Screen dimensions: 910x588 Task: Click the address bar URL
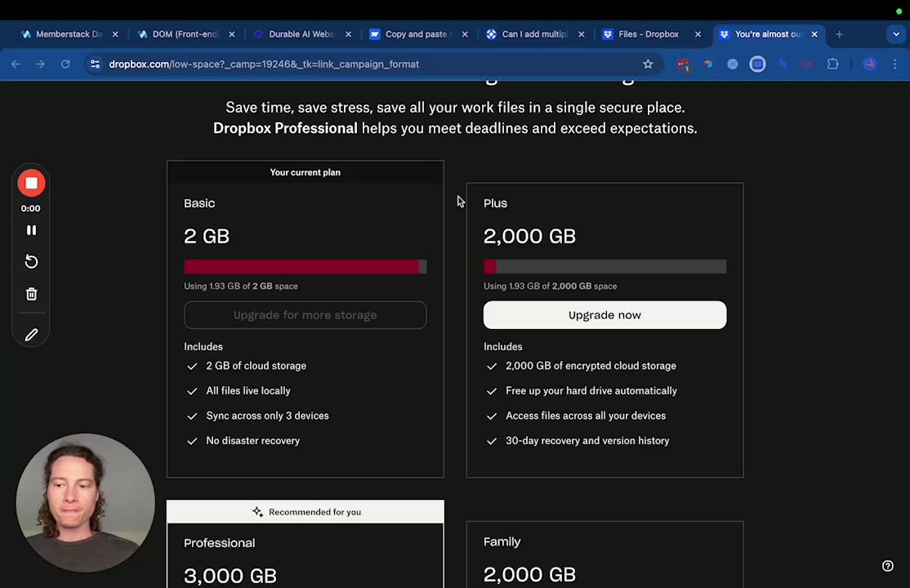(264, 65)
